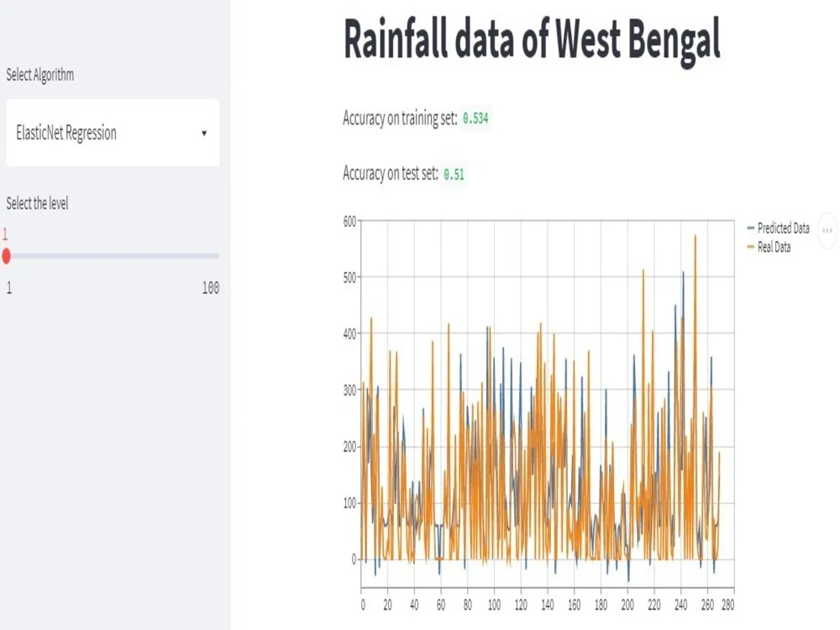Click the middle of the level slider track

tap(113, 255)
